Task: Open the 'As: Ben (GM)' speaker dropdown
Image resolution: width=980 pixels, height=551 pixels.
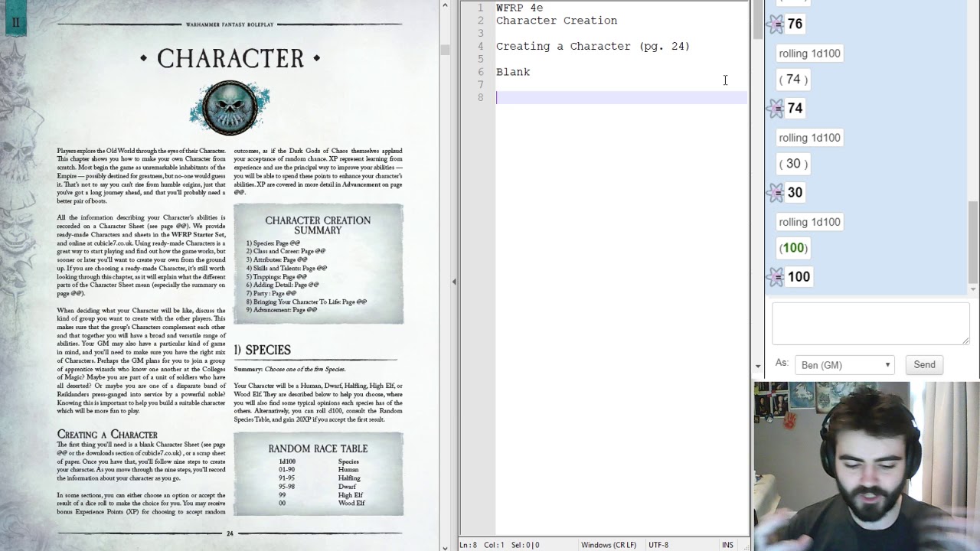Action: pos(844,365)
